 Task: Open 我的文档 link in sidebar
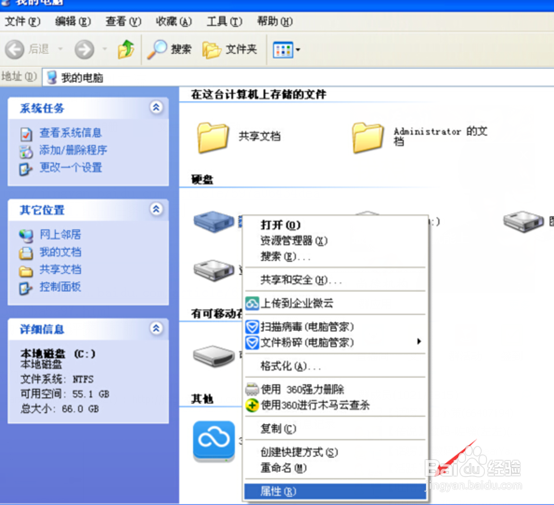[60, 252]
